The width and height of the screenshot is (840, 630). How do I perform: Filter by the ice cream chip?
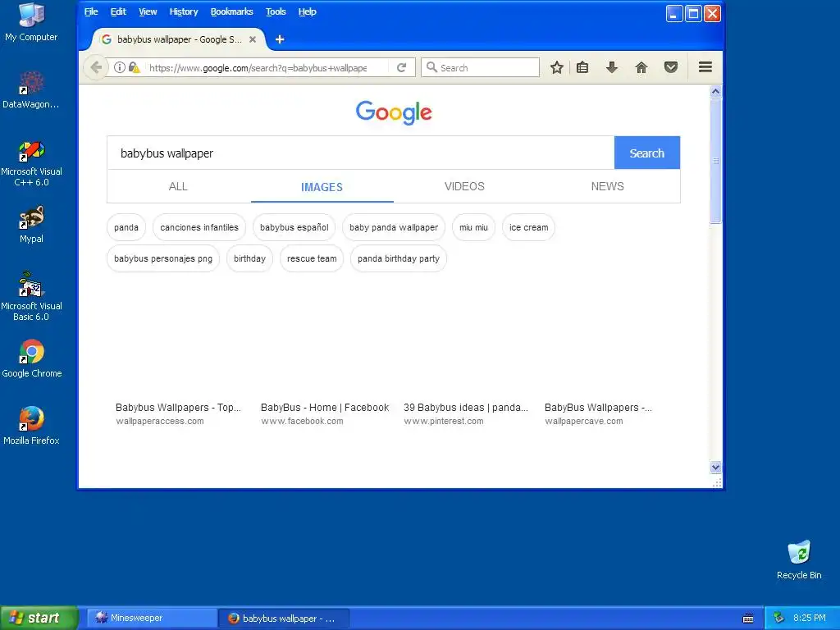click(529, 228)
